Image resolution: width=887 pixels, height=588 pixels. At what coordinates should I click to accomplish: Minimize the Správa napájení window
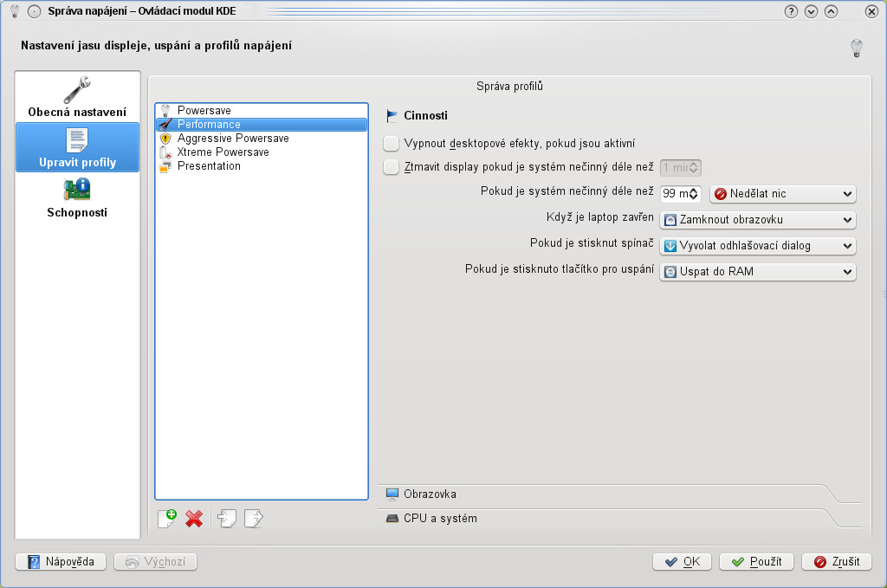tap(811, 11)
